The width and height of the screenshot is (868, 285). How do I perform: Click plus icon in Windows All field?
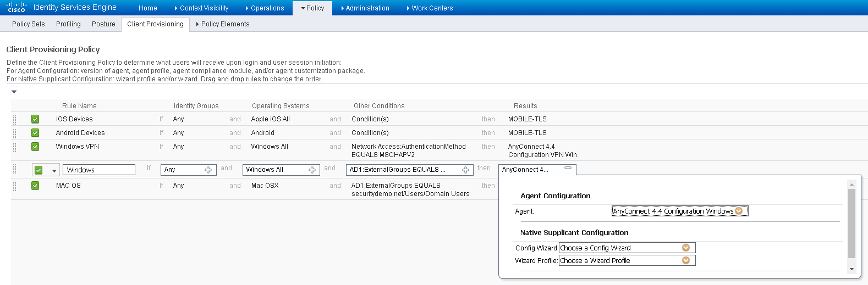312,170
